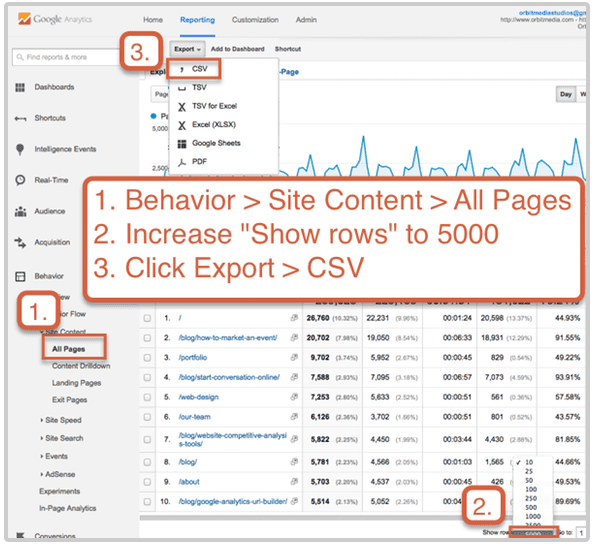The width and height of the screenshot is (596, 549).
Task: Choose 25 in Show rows list
Action: (x=529, y=471)
